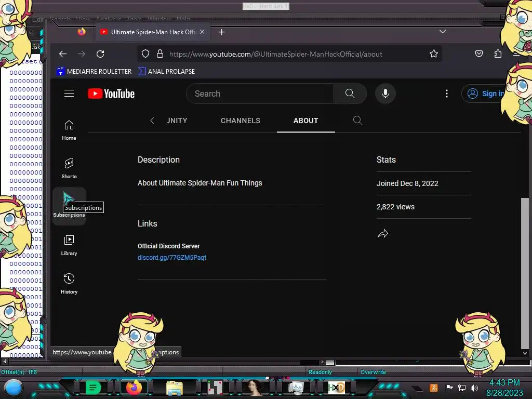Image resolution: width=532 pixels, height=399 pixels.
Task: Click the share channel arrow icon
Action: (x=383, y=233)
